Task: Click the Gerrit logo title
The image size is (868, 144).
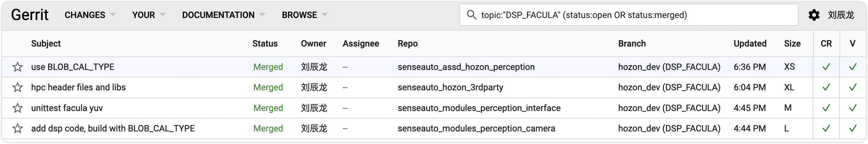Action: [30, 15]
